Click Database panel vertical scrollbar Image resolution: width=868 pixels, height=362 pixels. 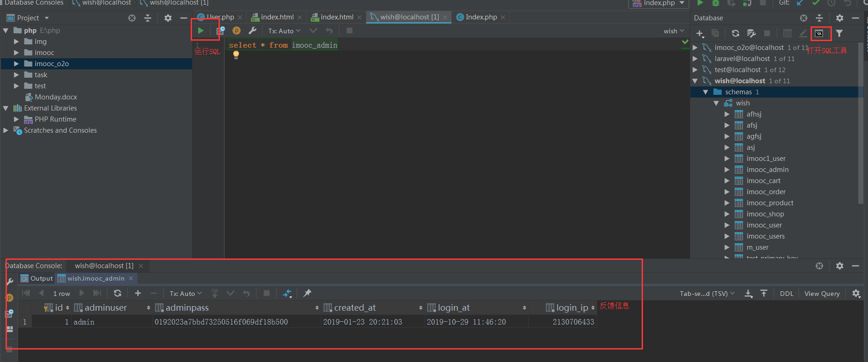pyautogui.click(x=861, y=123)
